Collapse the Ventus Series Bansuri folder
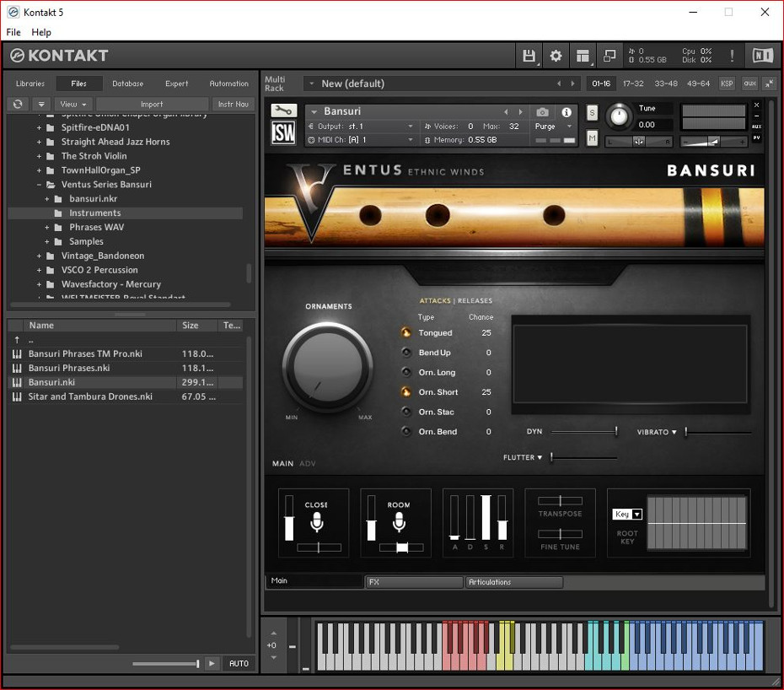784x690 pixels. click(x=39, y=185)
